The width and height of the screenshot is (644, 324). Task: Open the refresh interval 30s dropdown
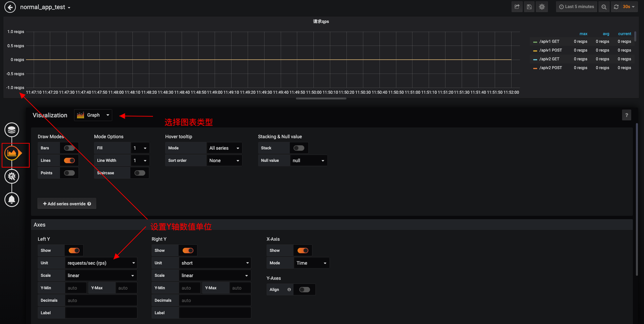pyautogui.click(x=629, y=7)
